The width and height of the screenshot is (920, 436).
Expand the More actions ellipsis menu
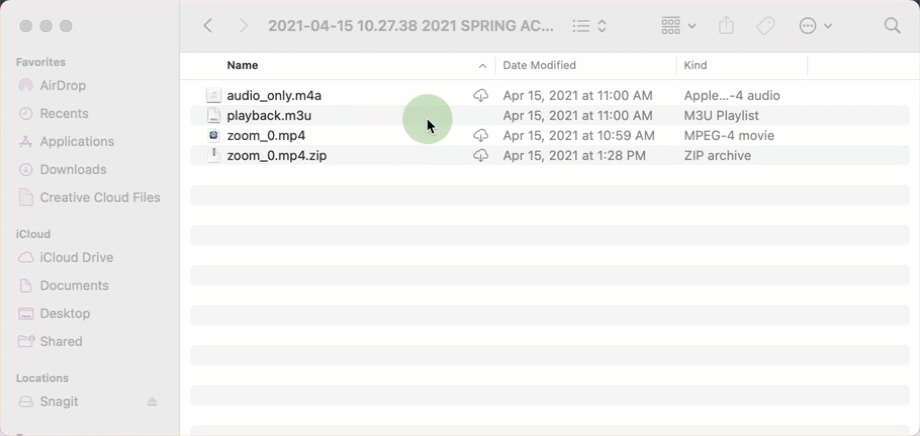[816, 26]
